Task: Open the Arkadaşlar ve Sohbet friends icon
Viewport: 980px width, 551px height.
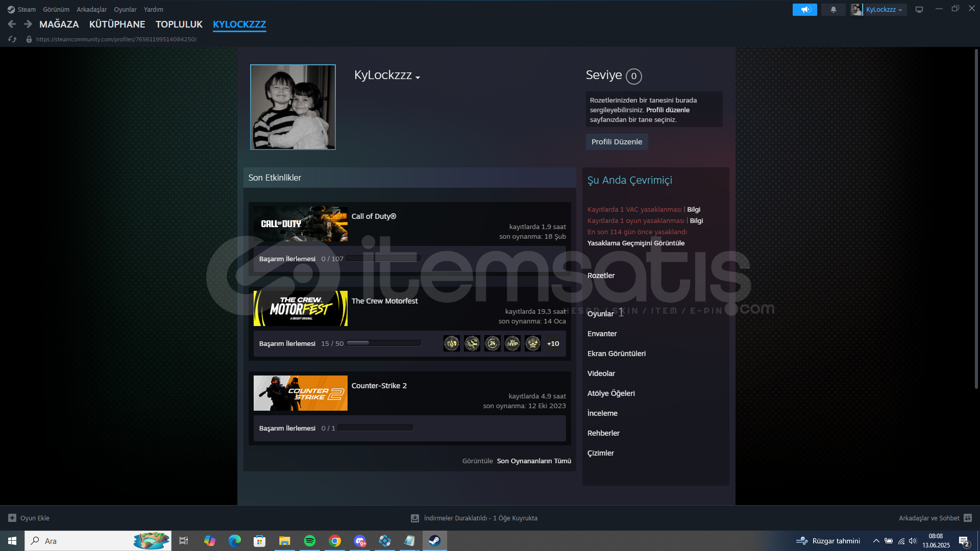Action: (x=968, y=518)
